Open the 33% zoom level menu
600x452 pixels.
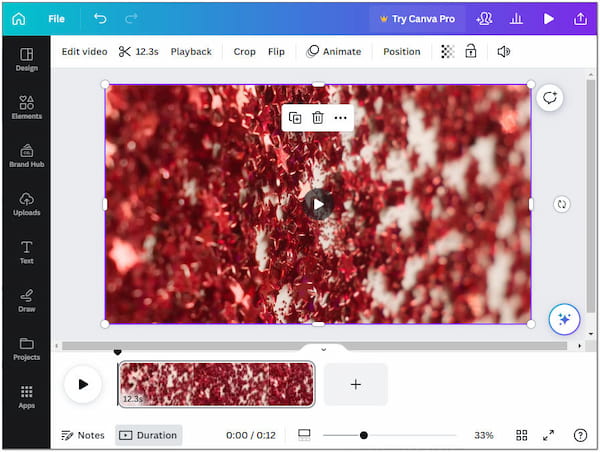pos(484,435)
